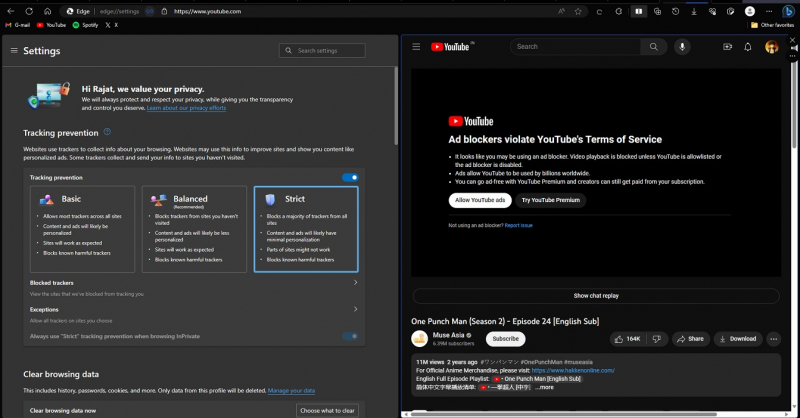Screen dimensions: 800x418
Task: Click the YouTube account avatar
Action: 772,47
